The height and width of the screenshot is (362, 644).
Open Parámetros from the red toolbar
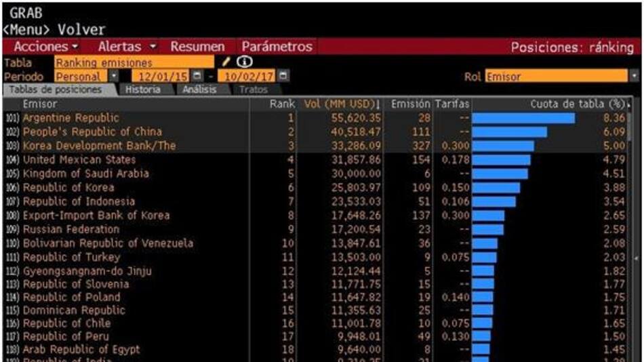277,47
